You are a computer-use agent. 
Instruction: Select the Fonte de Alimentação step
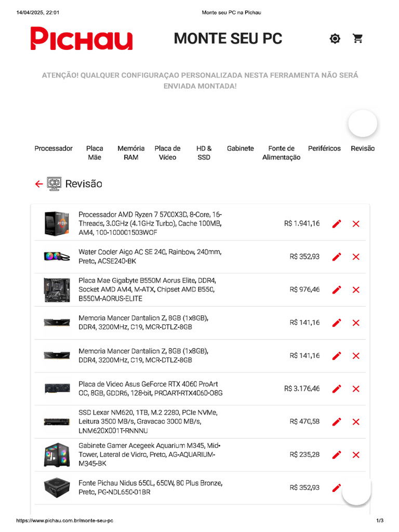(x=281, y=153)
